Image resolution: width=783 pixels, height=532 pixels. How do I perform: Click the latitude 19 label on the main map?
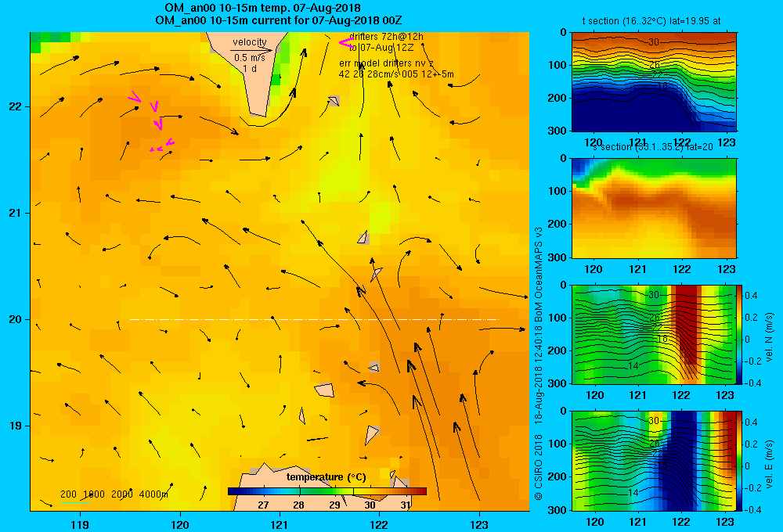click(x=15, y=426)
